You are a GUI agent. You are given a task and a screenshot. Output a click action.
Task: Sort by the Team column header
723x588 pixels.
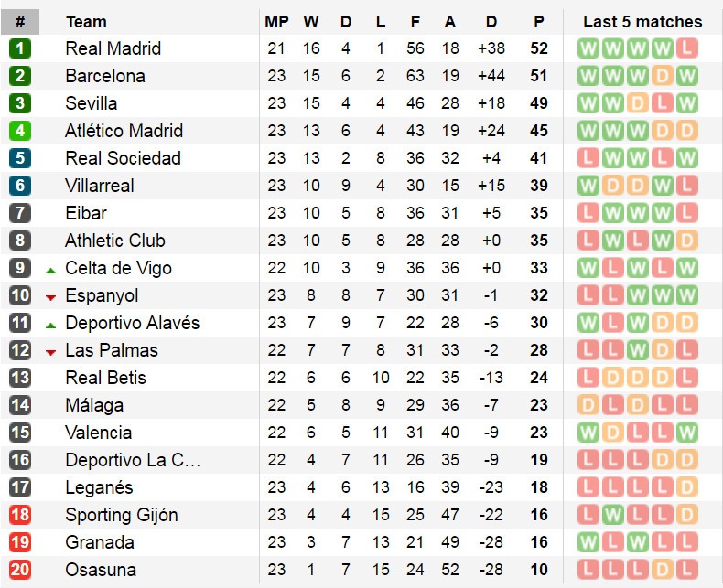tap(86, 21)
